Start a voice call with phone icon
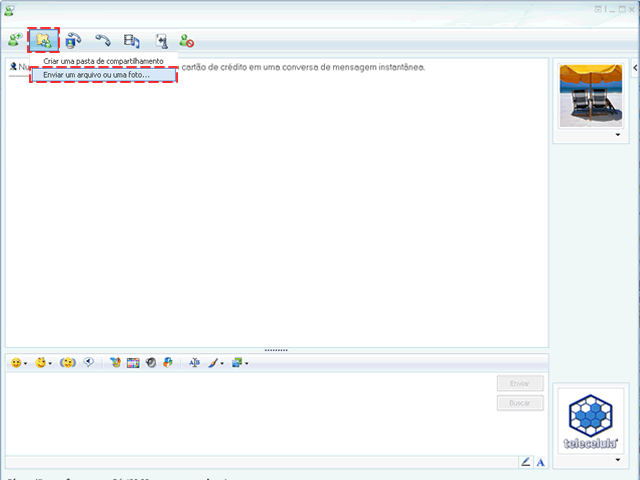Image resolution: width=640 pixels, height=480 pixels. click(103, 41)
